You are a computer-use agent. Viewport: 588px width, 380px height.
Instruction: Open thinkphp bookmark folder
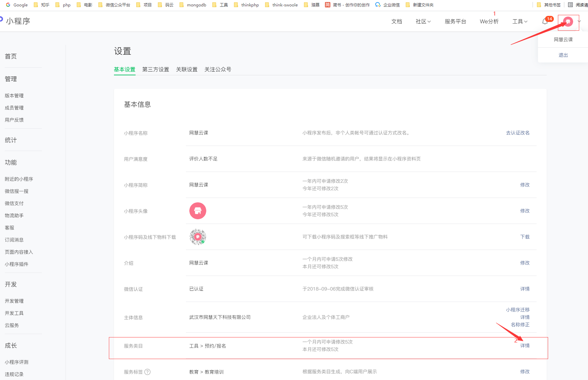click(246, 5)
